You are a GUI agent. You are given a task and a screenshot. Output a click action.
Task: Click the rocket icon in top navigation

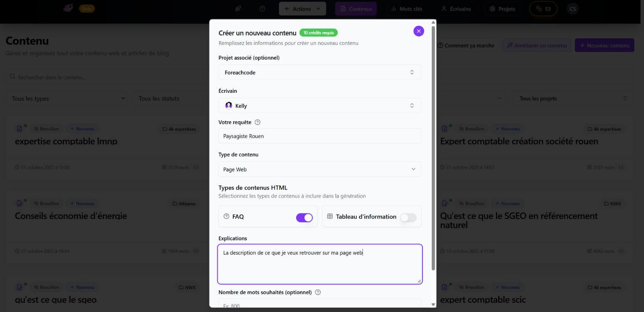pyautogui.click(x=238, y=9)
